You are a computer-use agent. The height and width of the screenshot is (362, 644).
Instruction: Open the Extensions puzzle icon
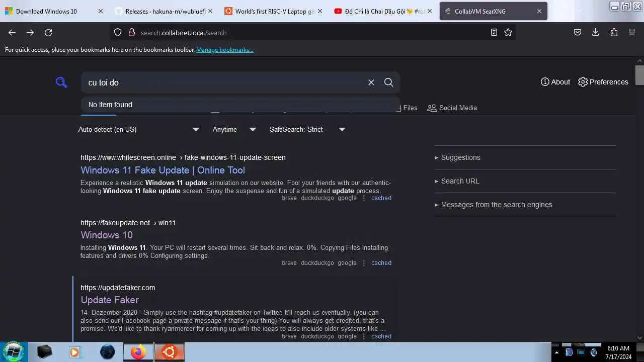pyautogui.click(x=614, y=32)
